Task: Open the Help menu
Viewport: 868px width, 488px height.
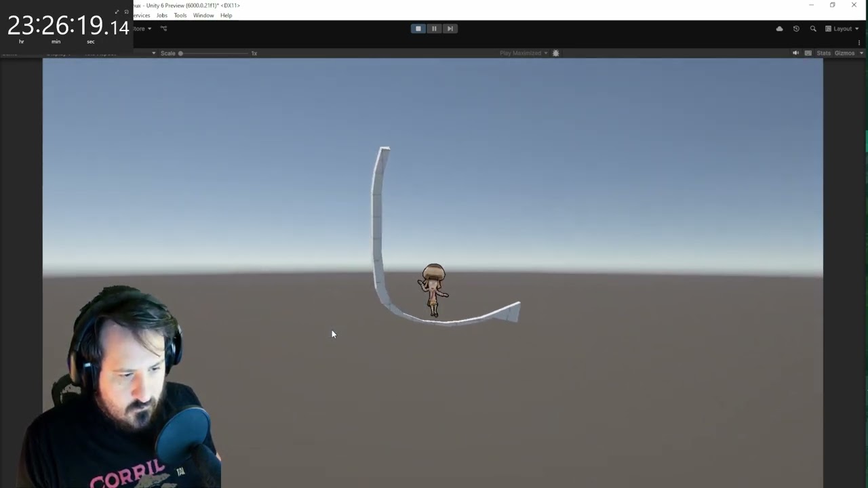Action: click(226, 15)
